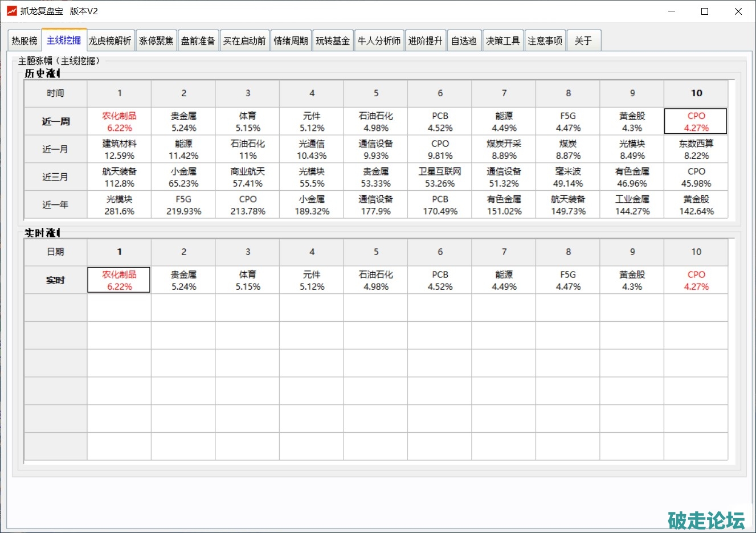Select 农化制品 6.22% cell in 近一周 row
The height and width of the screenshot is (533, 756).
pyautogui.click(x=119, y=121)
